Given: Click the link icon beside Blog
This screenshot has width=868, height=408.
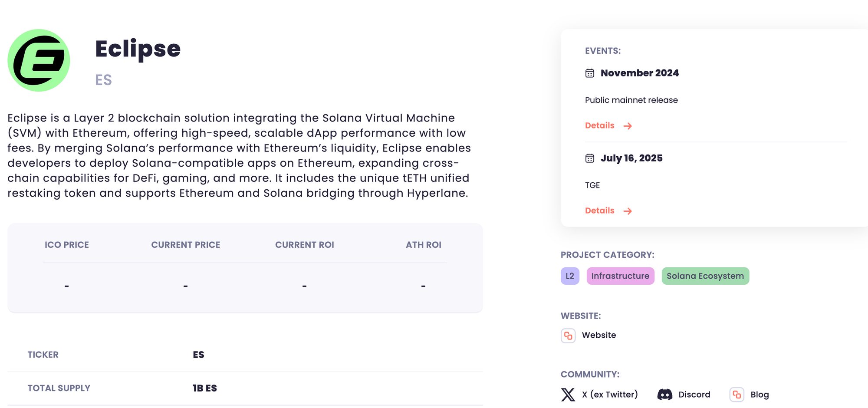Looking at the screenshot, I should click(737, 395).
